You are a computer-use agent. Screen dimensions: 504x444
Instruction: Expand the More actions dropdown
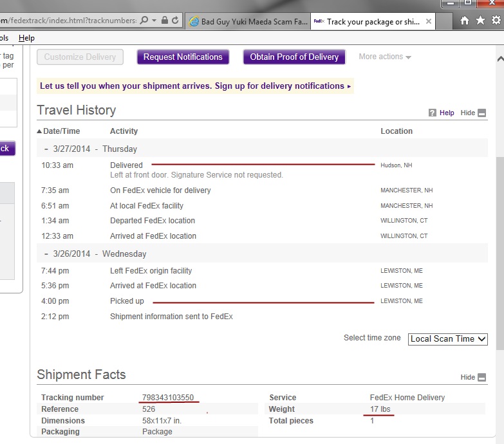385,57
